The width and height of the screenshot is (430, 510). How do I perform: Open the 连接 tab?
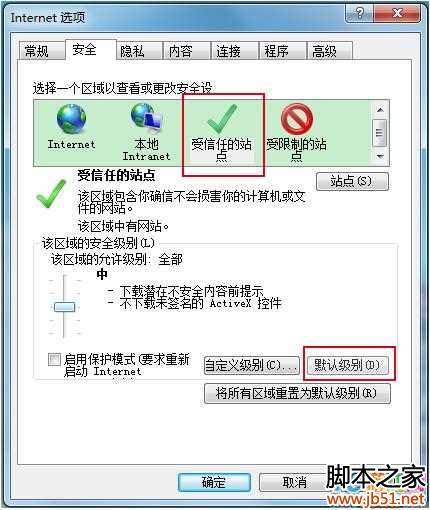coord(228,51)
